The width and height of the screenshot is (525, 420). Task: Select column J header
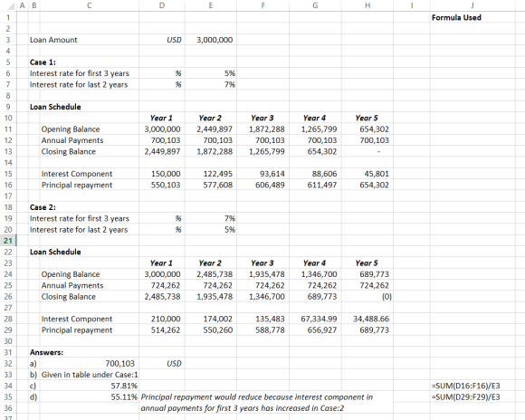click(x=472, y=5)
